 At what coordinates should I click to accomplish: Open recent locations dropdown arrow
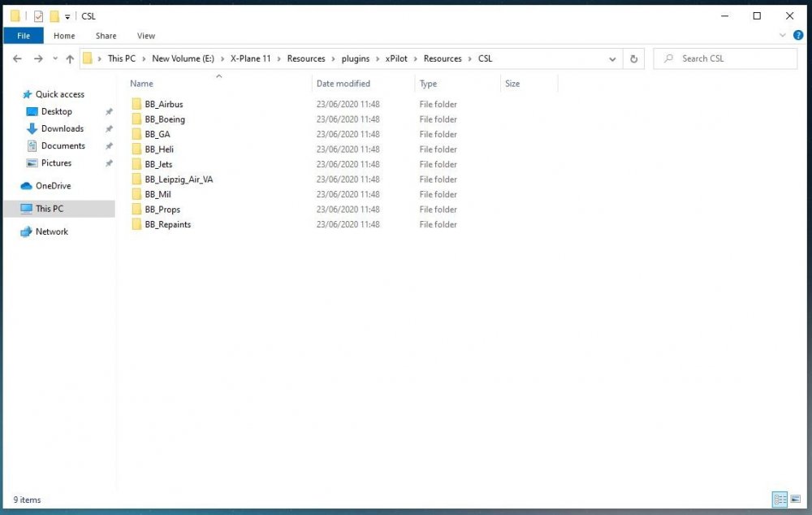pyautogui.click(x=54, y=58)
